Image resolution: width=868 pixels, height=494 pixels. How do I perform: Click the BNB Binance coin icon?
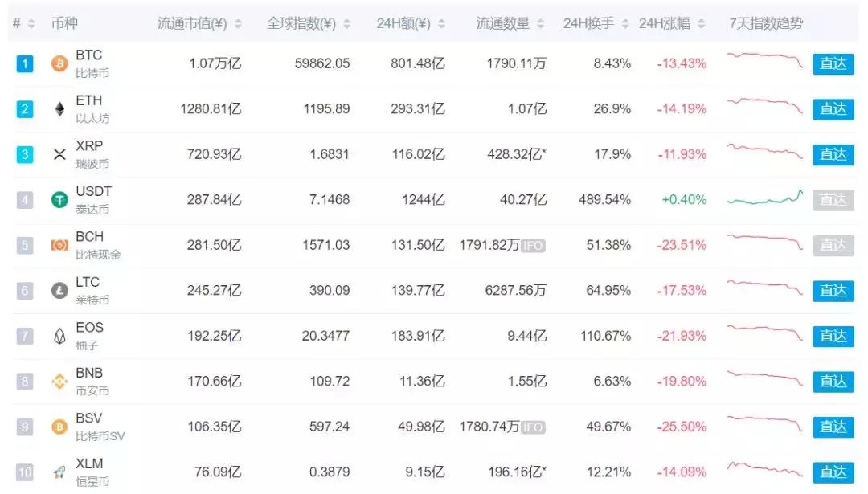(x=59, y=381)
